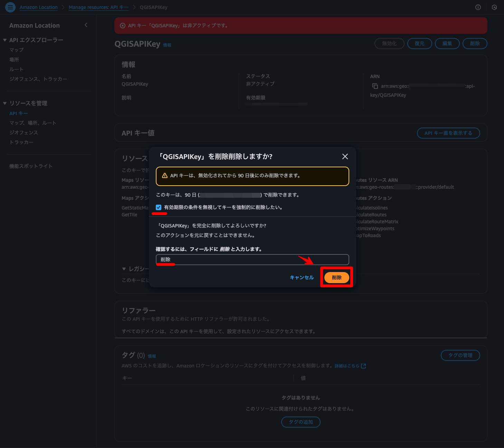Uncheck the force delete key checkbox
Viewport: 504px width, 448px height.
coord(159,207)
